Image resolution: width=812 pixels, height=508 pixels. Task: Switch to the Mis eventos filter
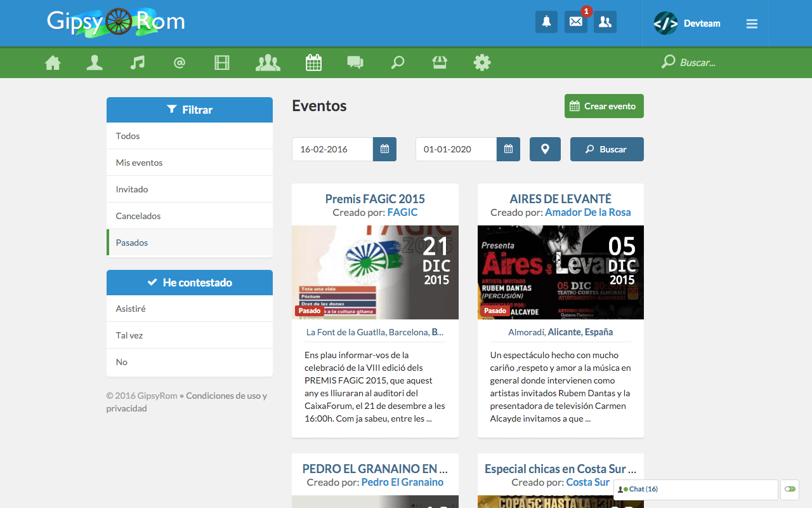(189, 162)
